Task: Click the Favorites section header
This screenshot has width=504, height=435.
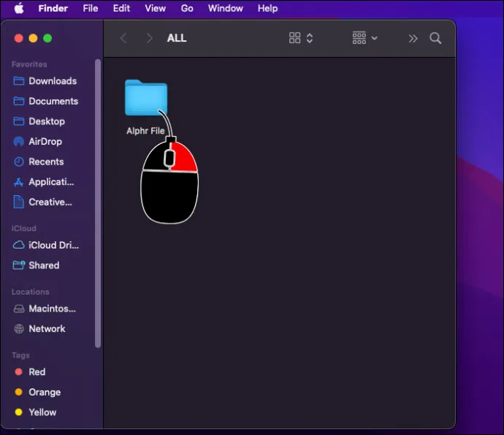Action: tap(29, 64)
